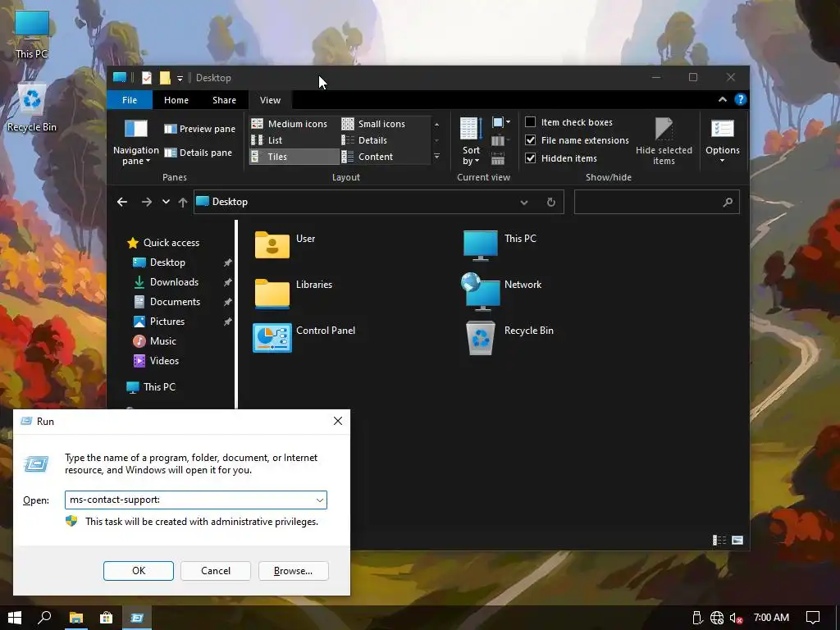Image resolution: width=840 pixels, height=630 pixels.
Task: Open This PC desktop shortcut
Action: [x=32, y=34]
